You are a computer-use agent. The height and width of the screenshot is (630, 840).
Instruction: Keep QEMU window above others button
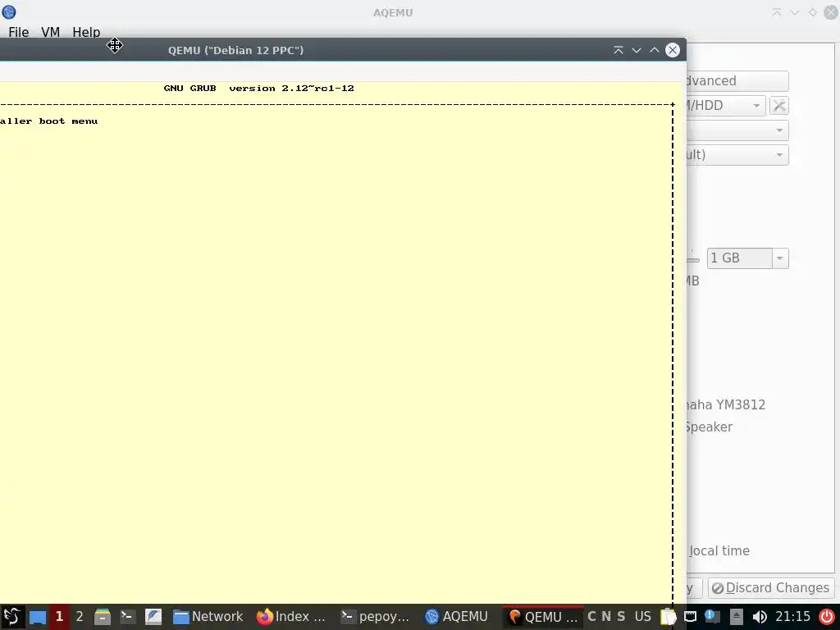(619, 50)
